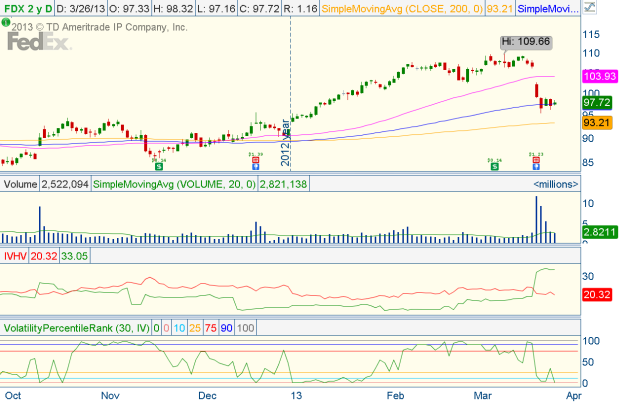The image size is (625, 402).
Task: Open the red earnings icon in mid-March
Action: [x=535, y=160]
